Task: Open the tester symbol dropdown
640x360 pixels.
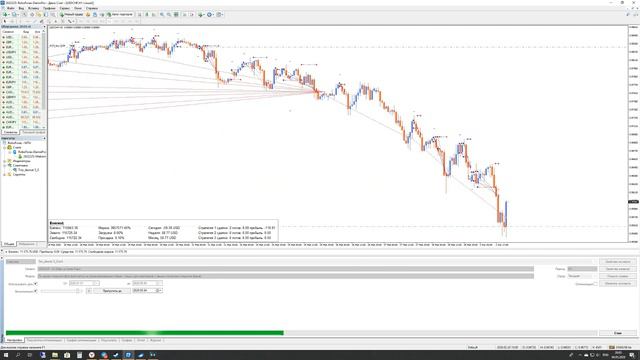Action: [286, 269]
